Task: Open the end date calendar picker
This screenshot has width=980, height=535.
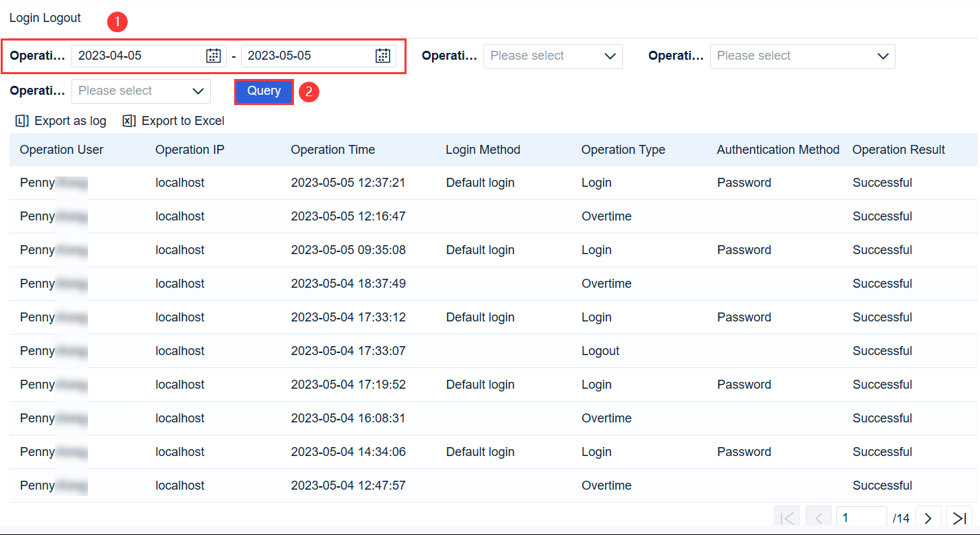Action: tap(383, 56)
